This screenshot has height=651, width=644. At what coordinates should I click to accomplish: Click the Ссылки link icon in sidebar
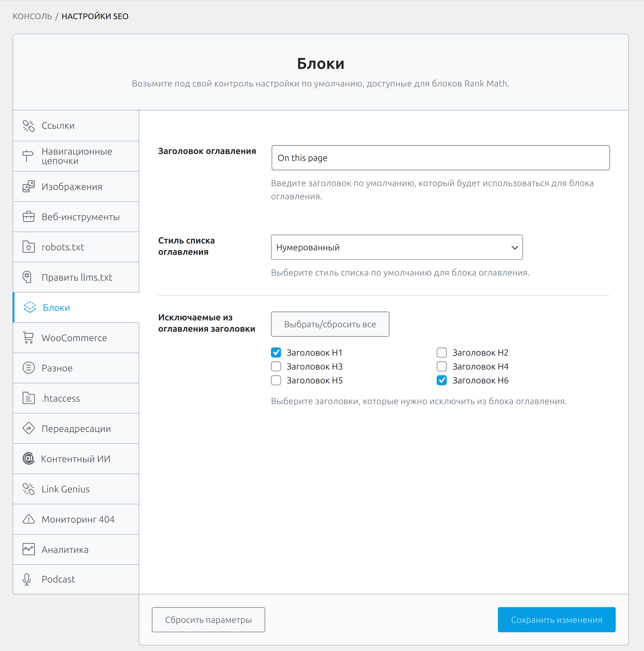[29, 126]
